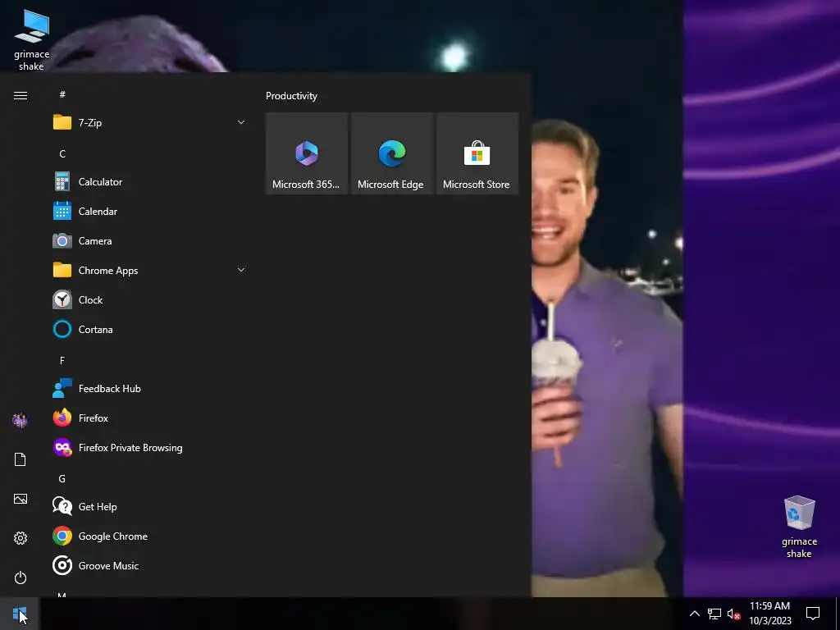Open the Microsoft 365 tile

pyautogui.click(x=307, y=153)
